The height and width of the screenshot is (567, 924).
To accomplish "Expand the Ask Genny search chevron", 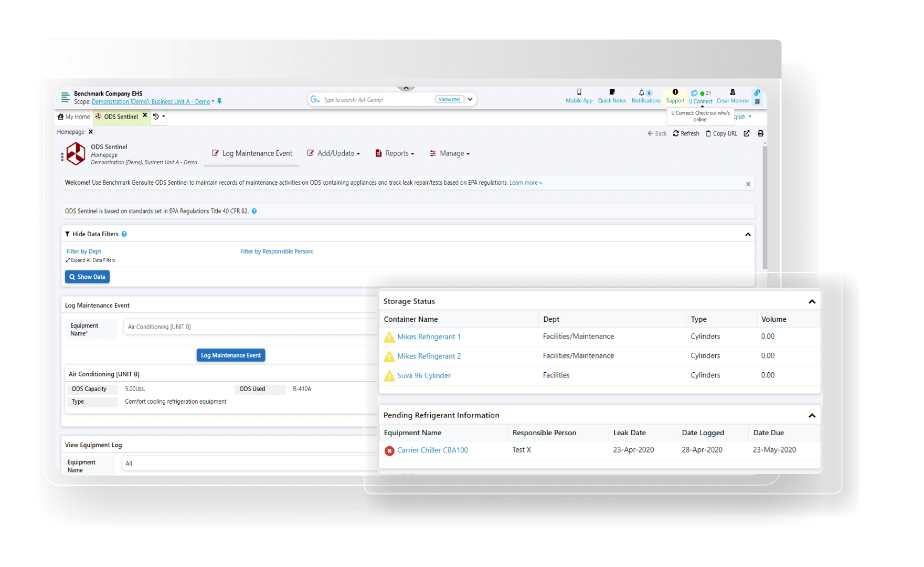I will point(470,99).
